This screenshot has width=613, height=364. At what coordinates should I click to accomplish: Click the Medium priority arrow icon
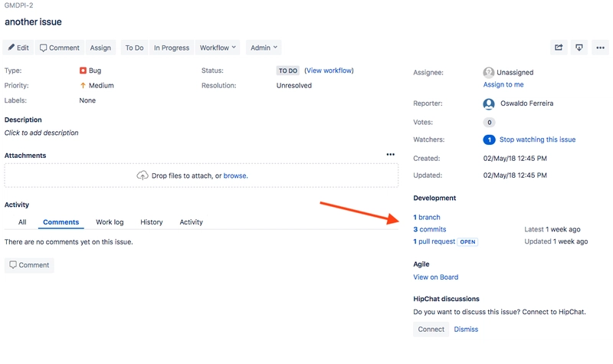pos(83,85)
